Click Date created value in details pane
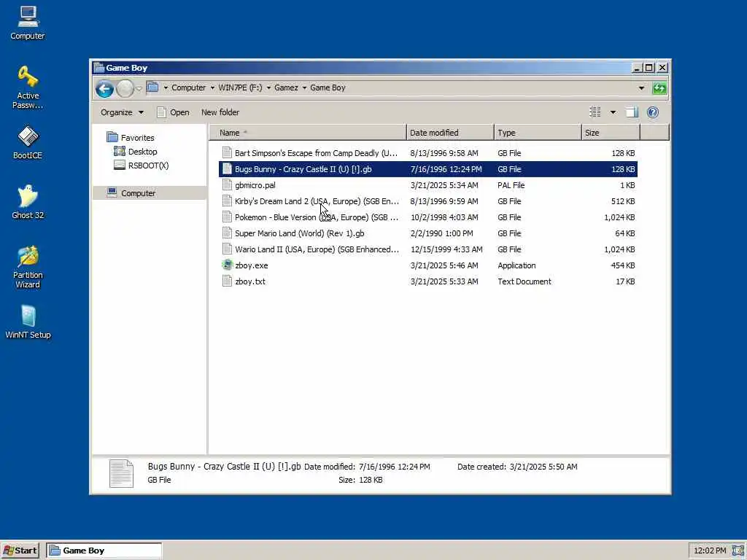The image size is (747, 560). pyautogui.click(x=543, y=467)
